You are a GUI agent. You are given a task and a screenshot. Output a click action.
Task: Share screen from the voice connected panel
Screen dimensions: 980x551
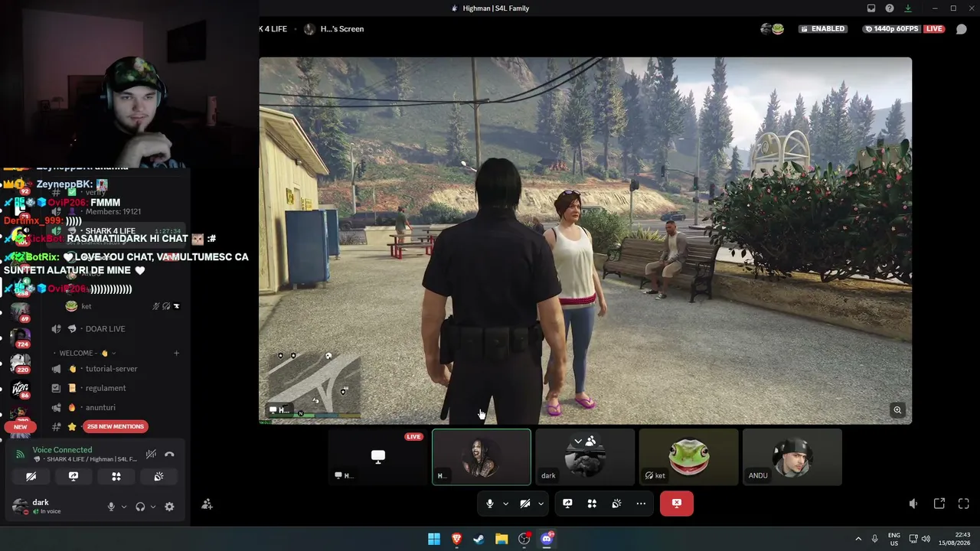coord(73,476)
